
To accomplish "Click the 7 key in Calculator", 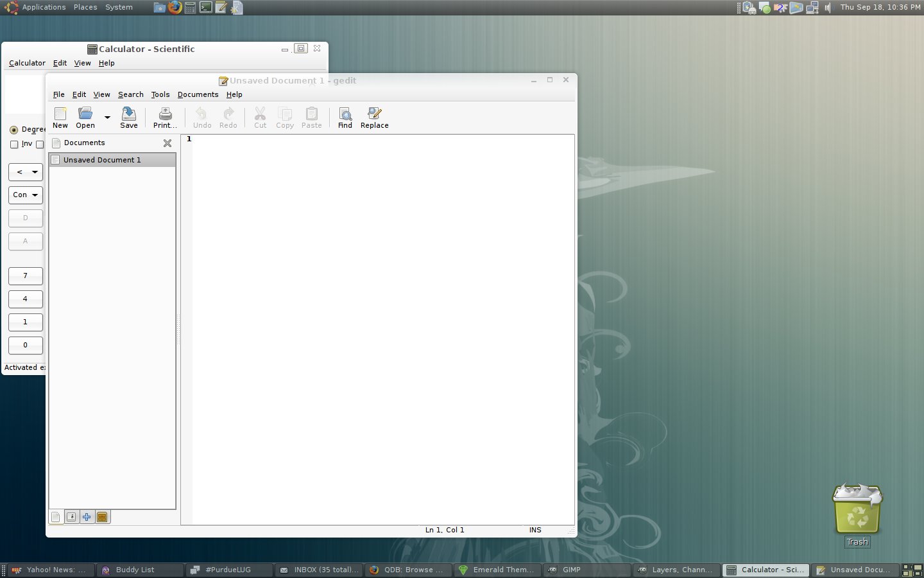I will 26,276.
